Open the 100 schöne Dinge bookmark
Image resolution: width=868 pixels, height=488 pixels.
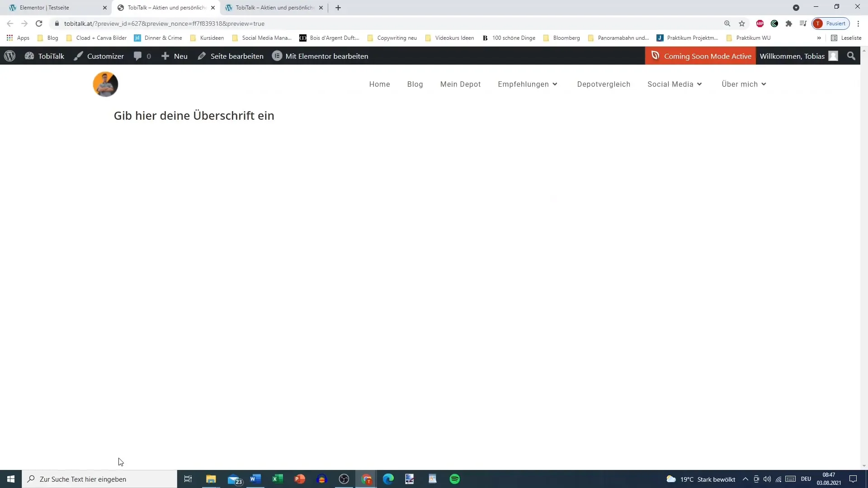click(509, 38)
